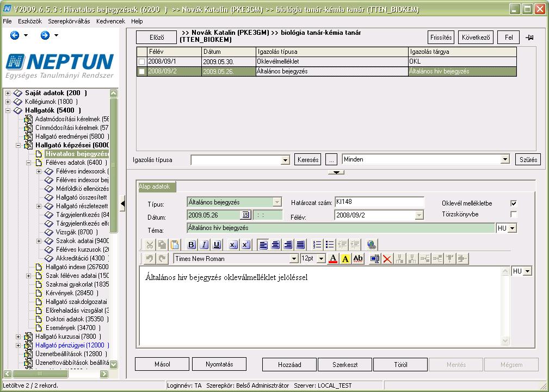This screenshot has width=549, height=392.
Task: Click the increase indent icon
Action: (x=355, y=245)
